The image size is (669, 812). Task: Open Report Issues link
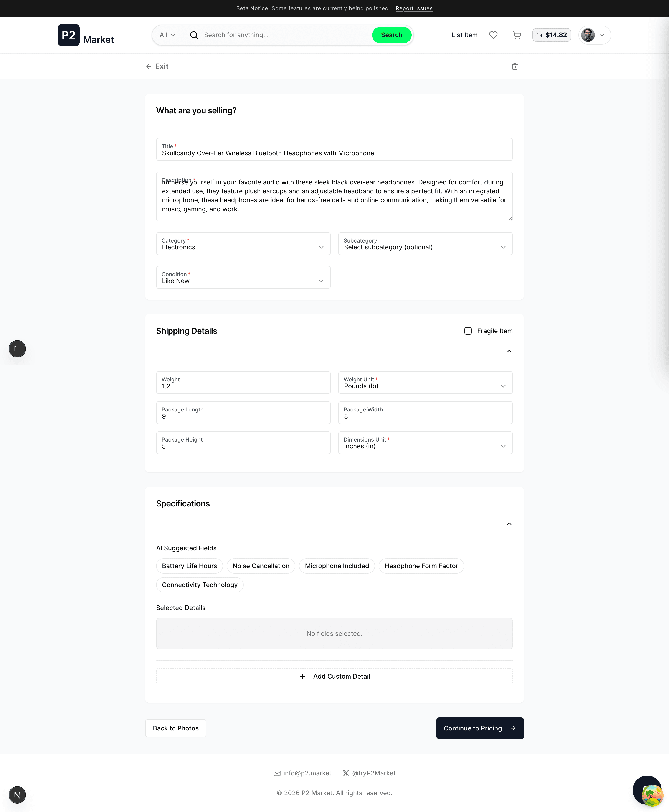(x=414, y=8)
